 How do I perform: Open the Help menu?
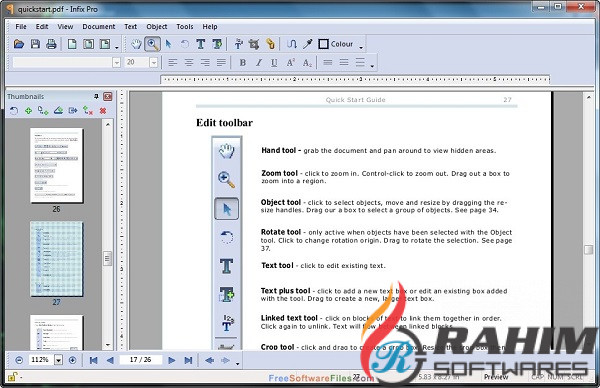pos(210,27)
